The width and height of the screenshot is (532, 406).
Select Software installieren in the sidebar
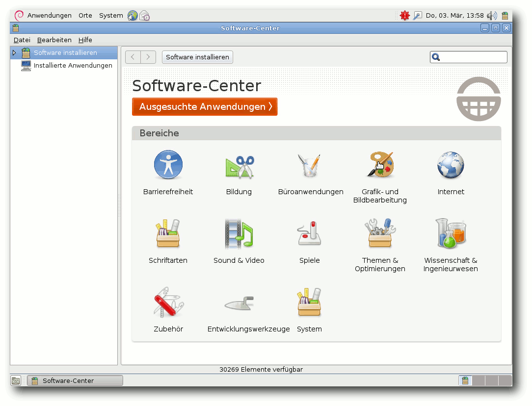click(x=65, y=53)
